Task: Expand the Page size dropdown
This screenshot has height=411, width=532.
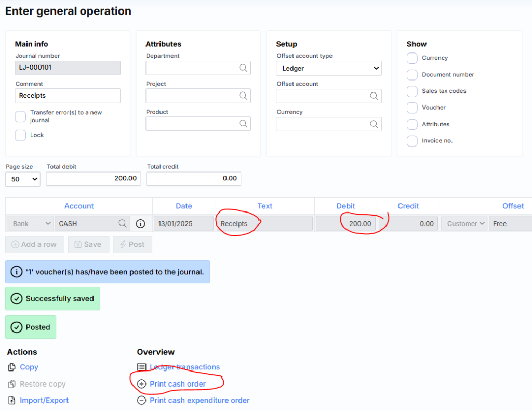Action: [23, 179]
